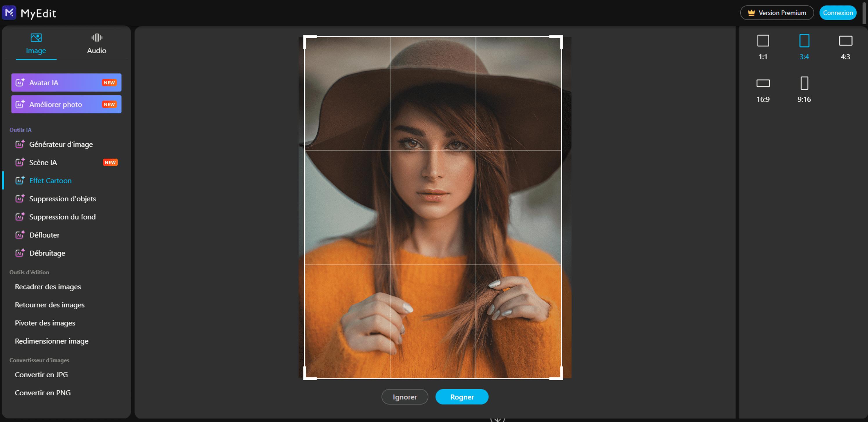Choose the 3:4 portrait aspect ratio
Screen dimensions: 868x422
click(x=804, y=41)
